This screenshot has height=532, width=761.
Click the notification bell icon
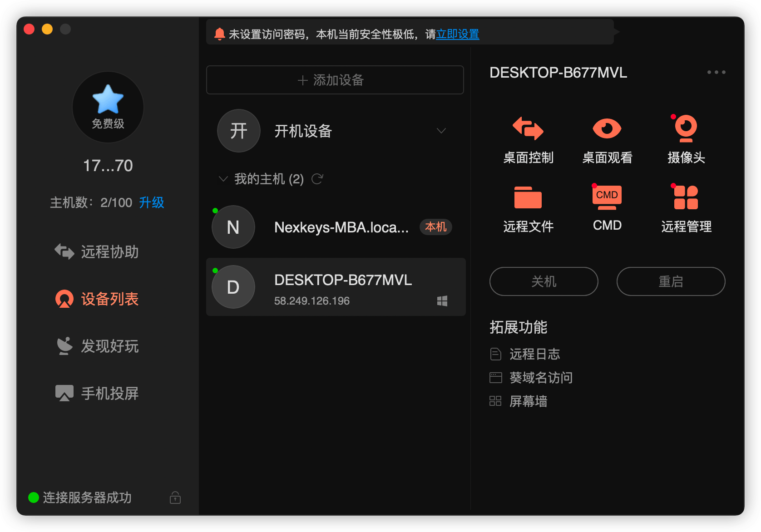click(220, 34)
